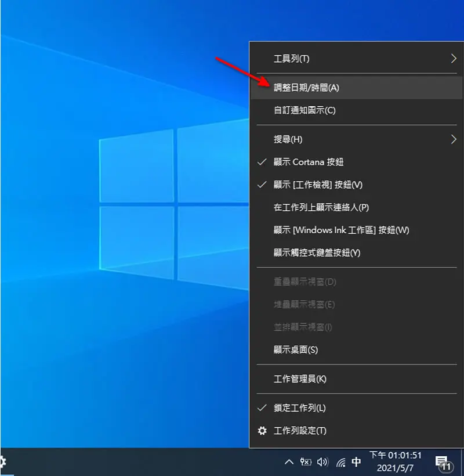Uncheck 顯示 Cortana 按鈕
Image resolution: width=464 pixels, height=476 pixels.
click(x=357, y=162)
